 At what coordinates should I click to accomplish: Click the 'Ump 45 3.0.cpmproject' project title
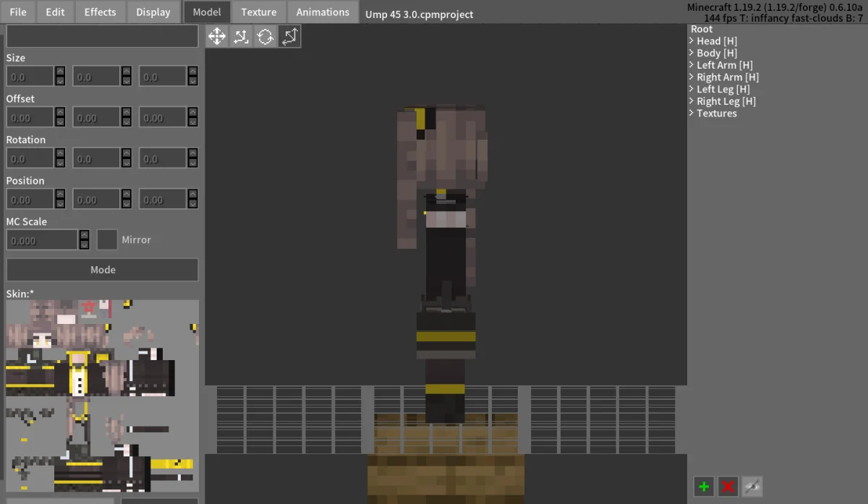420,14
